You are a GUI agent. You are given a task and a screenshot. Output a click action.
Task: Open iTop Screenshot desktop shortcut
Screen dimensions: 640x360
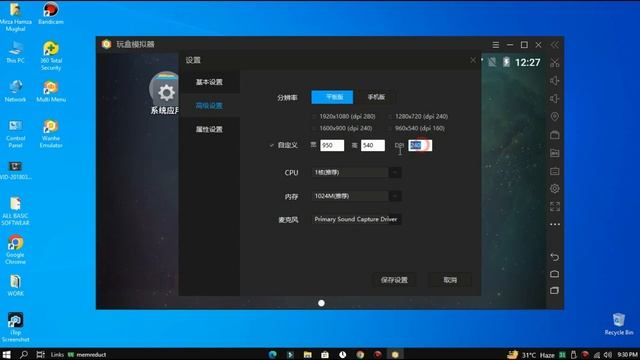point(16,327)
